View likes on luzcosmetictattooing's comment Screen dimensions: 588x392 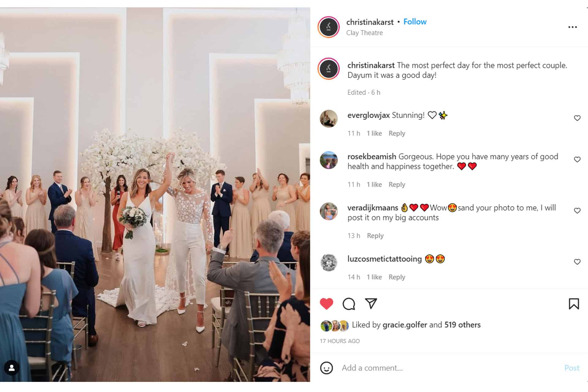coord(374,277)
